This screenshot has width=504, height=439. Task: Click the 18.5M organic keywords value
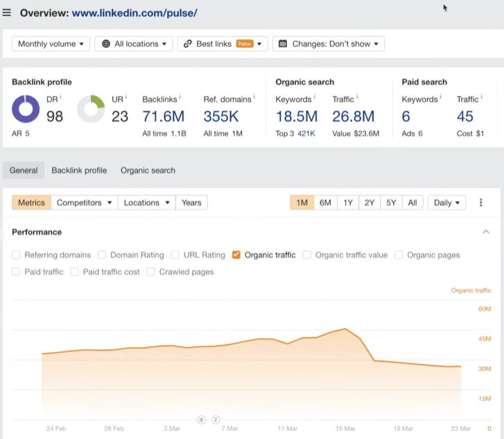[x=296, y=116]
